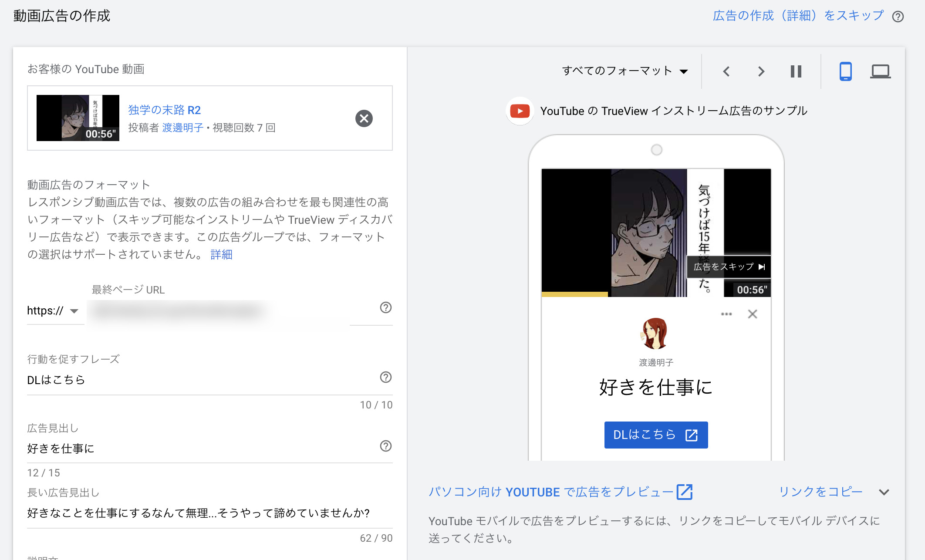Switch to mobile phone preview
925x560 pixels.
[x=845, y=71]
